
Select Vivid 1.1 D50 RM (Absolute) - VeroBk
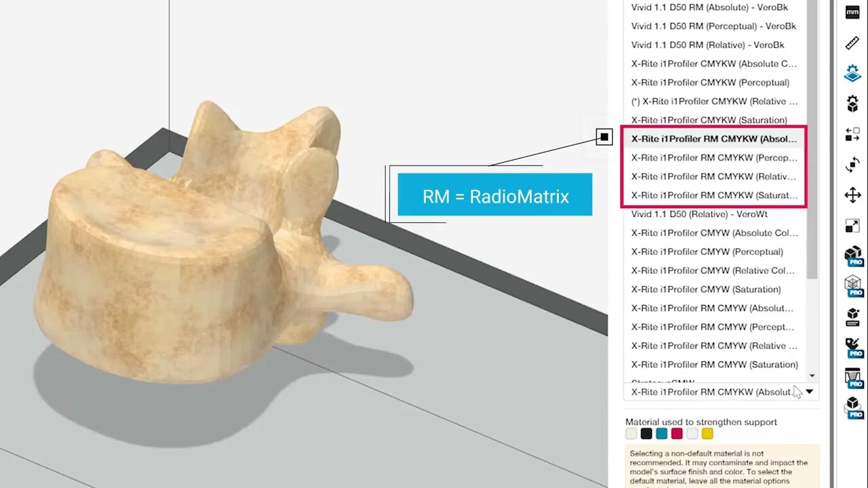[709, 7]
